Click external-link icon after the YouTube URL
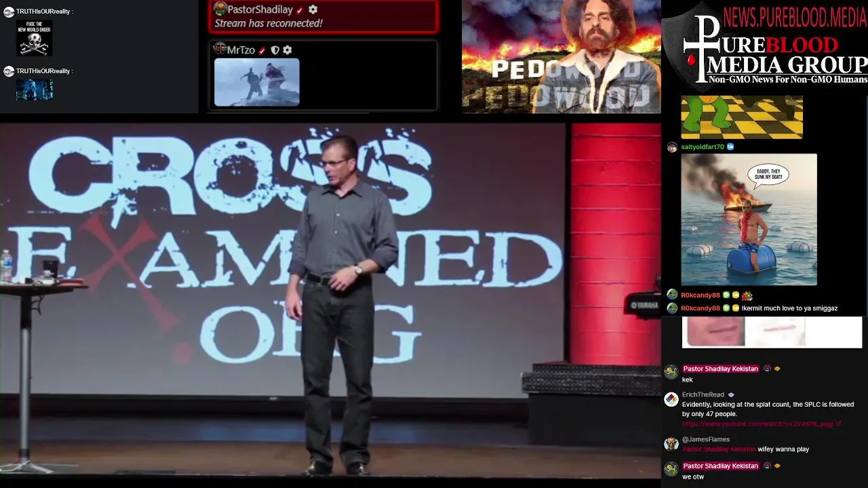The width and height of the screenshot is (868, 488). pyautogui.click(x=839, y=424)
